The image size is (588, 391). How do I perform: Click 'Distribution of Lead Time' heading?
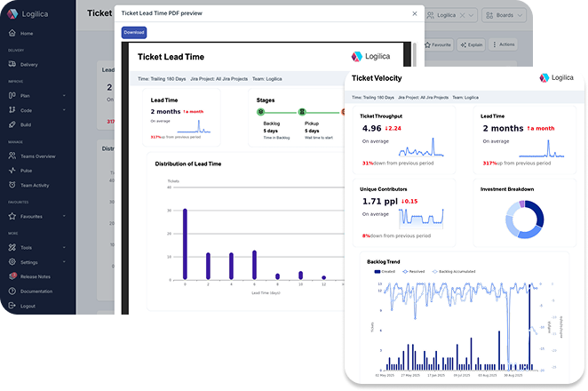188,164
